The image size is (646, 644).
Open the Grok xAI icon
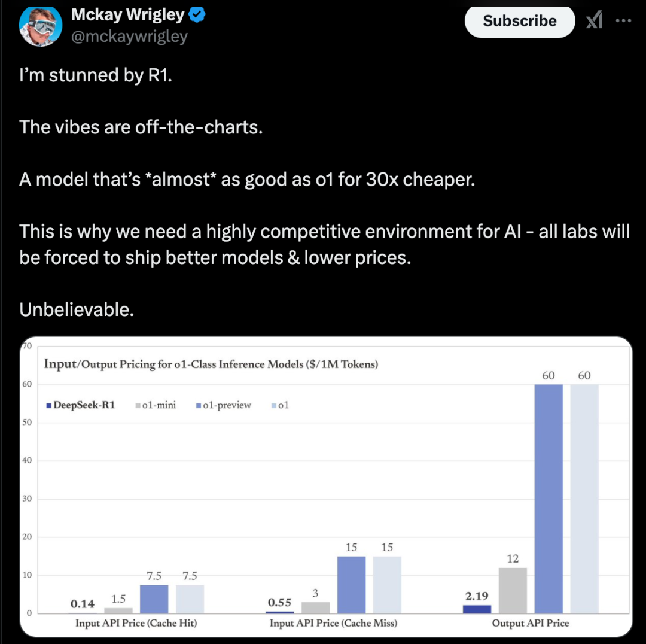tap(594, 20)
